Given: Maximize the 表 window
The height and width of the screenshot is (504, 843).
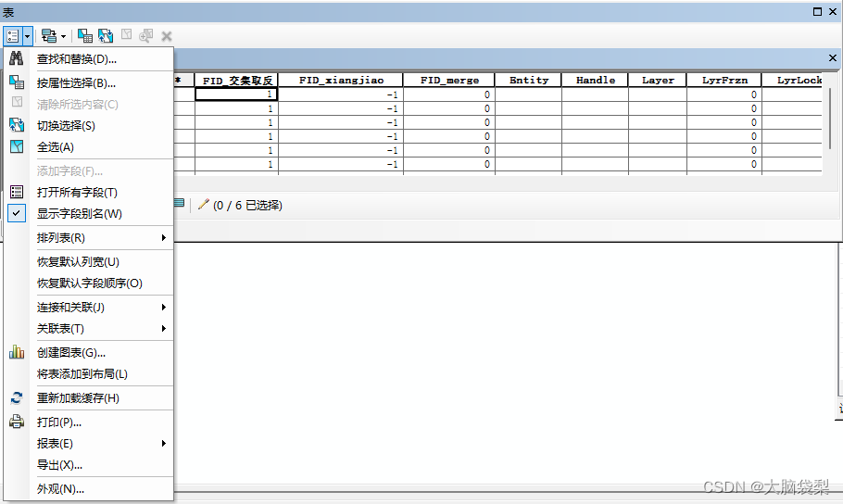Looking at the screenshot, I should coord(817,11).
